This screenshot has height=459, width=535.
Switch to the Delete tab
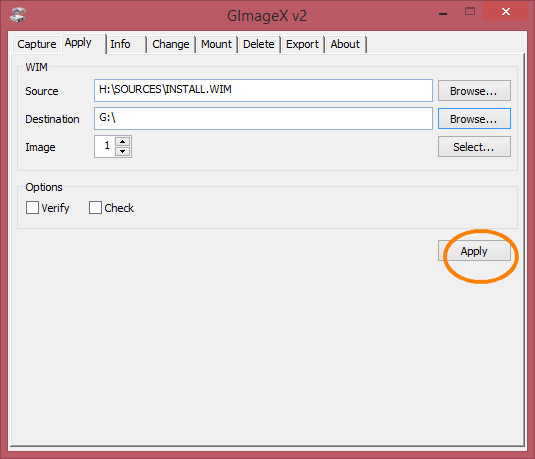coord(259,44)
